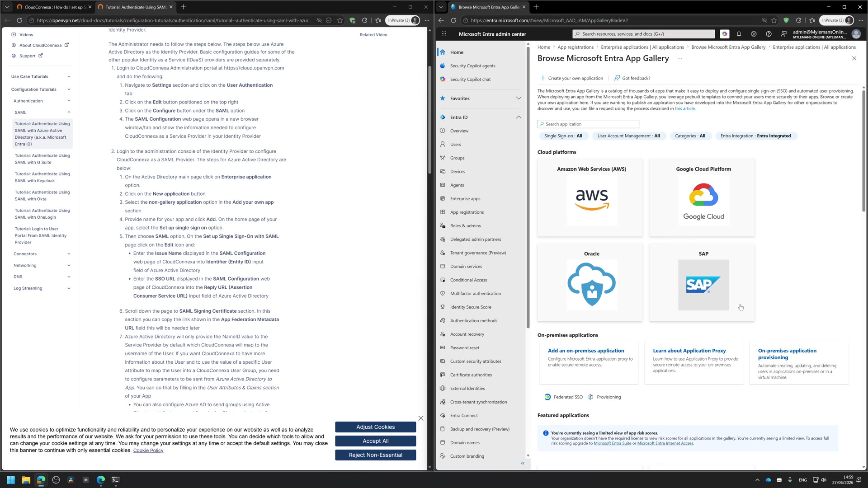Click Got feedback? button
The image size is (868, 488).
click(632, 78)
